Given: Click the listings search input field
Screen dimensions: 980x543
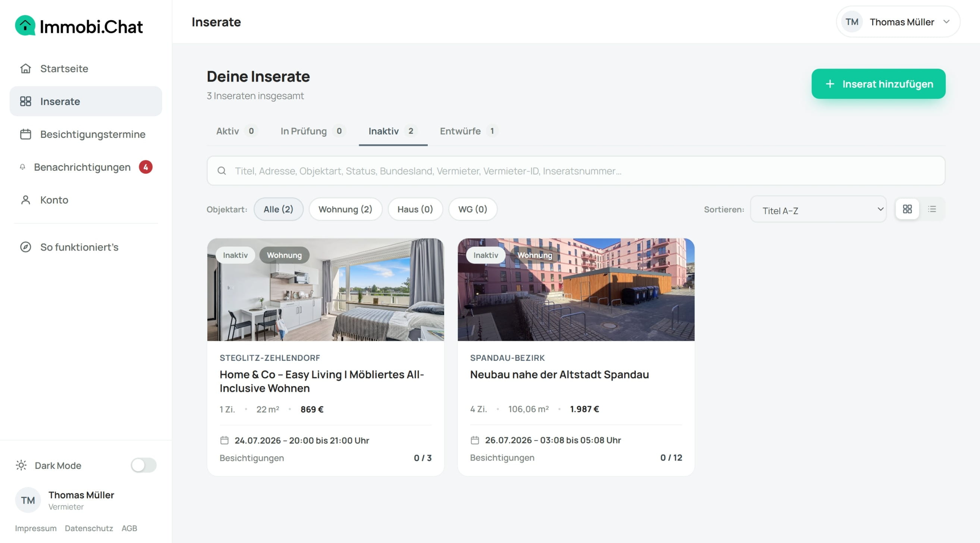Looking at the screenshot, I should coord(576,171).
